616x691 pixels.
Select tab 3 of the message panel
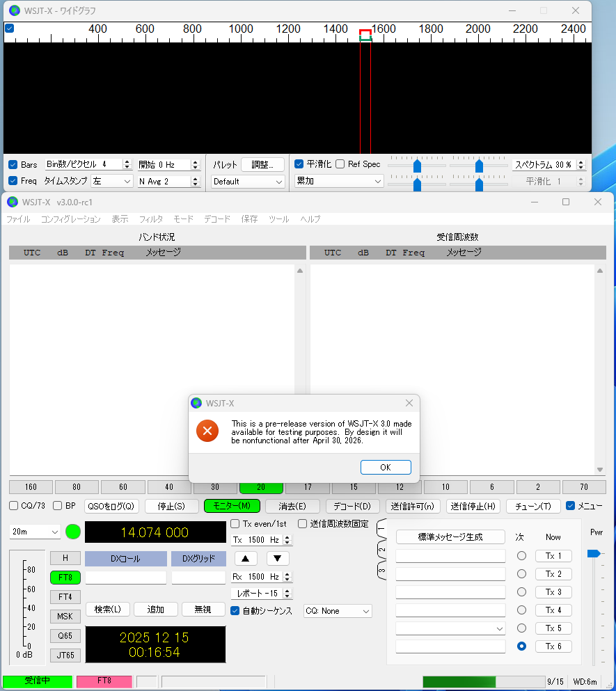381,570
